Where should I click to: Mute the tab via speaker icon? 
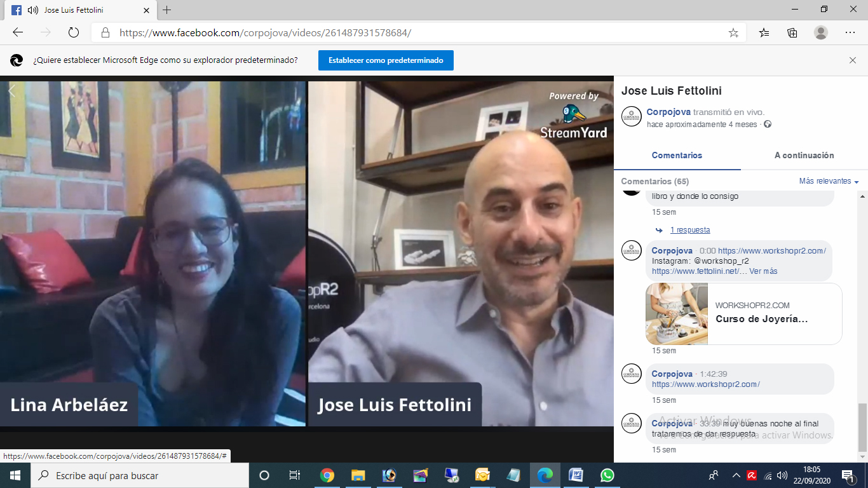pyautogui.click(x=33, y=10)
